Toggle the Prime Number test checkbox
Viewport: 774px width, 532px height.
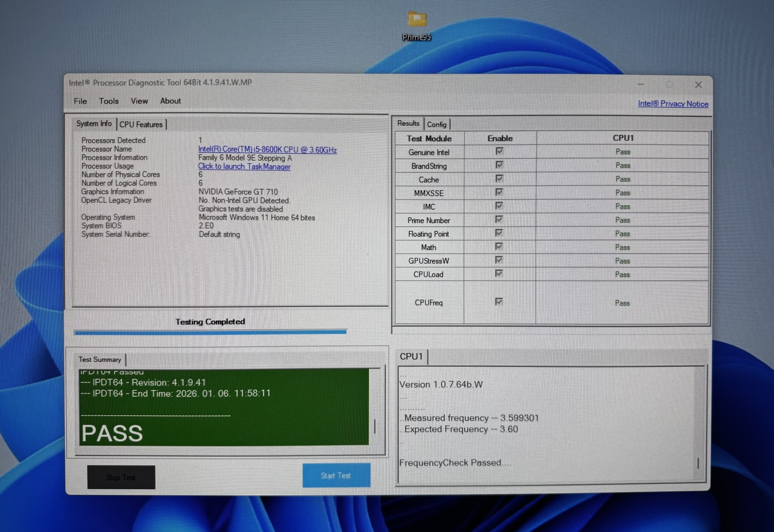[499, 219]
